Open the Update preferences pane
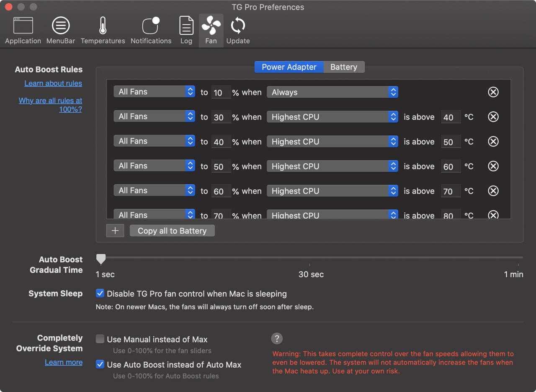 (x=238, y=30)
